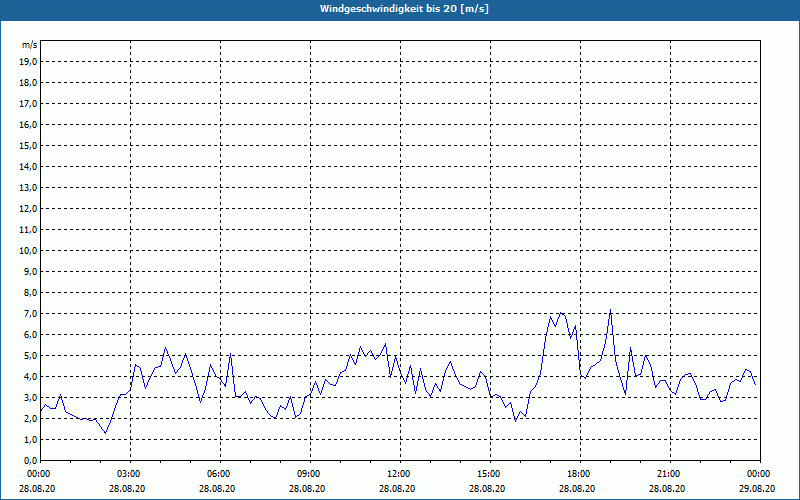The height and width of the screenshot is (500, 800).
Task: Click the '4,0' y-axis label
Action: (x=31, y=377)
